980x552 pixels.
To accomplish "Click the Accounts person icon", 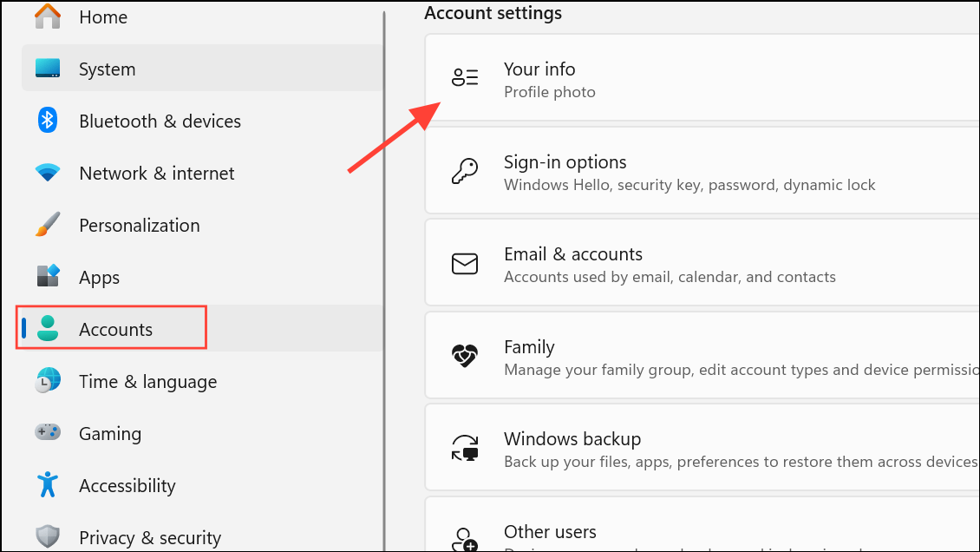I will 48,328.
